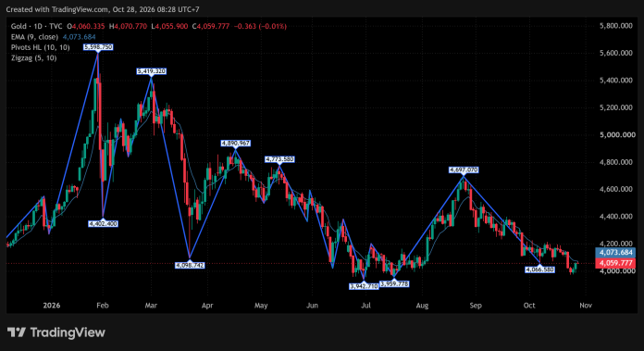Click the change value -0.363 (-0.01%)
This screenshot has height=351, width=644.
click(260, 26)
